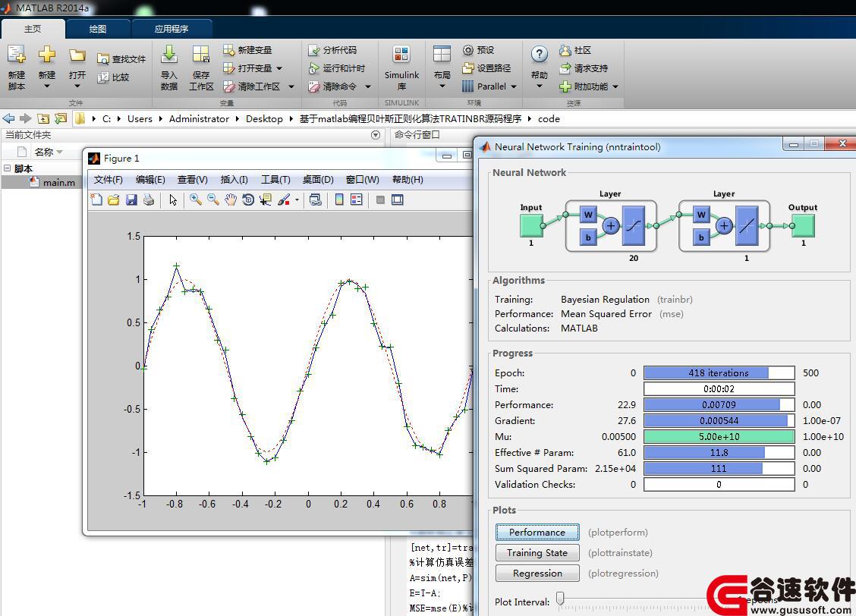Image resolution: width=856 pixels, height=616 pixels.
Task: Click Open File icon in Figure 1 toolbar
Action: tap(114, 200)
